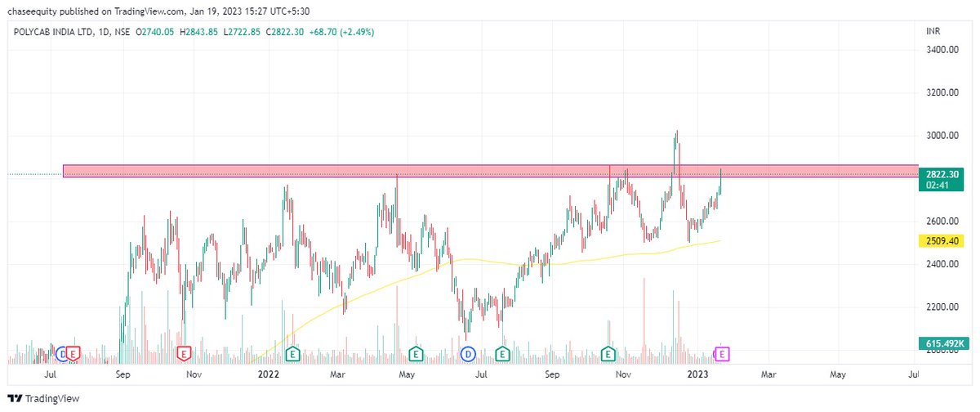Select the green earnings marker before Nov 2022

[608, 354]
